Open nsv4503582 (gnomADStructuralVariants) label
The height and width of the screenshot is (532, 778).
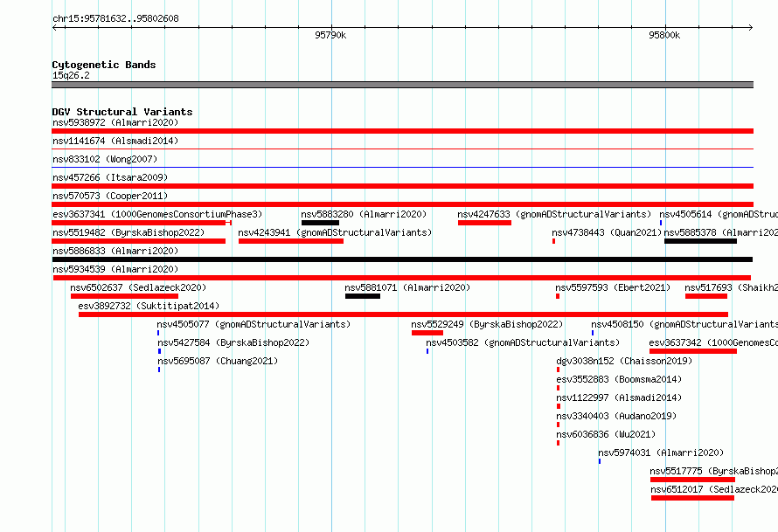tap(523, 342)
